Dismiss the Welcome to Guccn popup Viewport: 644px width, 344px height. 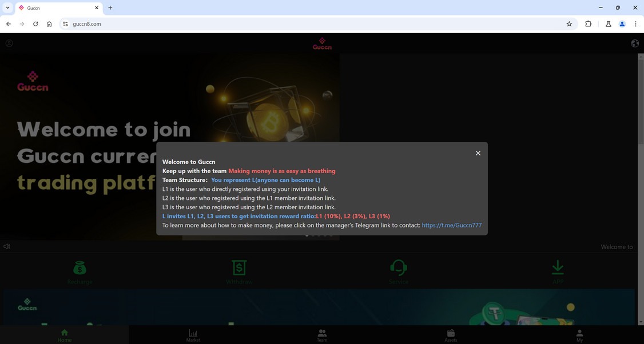478,153
